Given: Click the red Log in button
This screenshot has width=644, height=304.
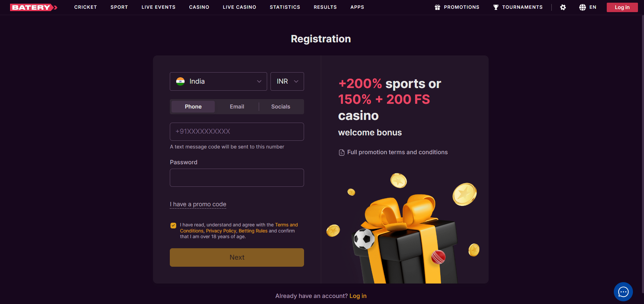Looking at the screenshot, I should tap(622, 7).
